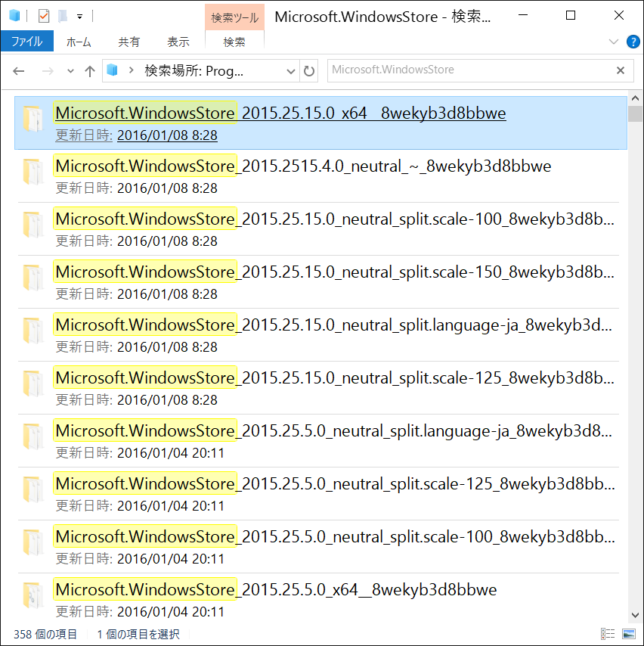The image size is (644, 646).
Task: Go back with the left arrow
Action: [x=19, y=71]
